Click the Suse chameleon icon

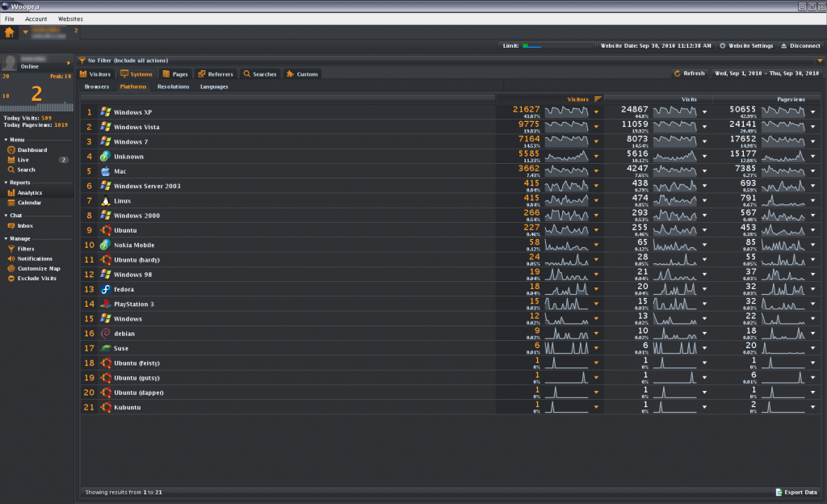tap(106, 348)
